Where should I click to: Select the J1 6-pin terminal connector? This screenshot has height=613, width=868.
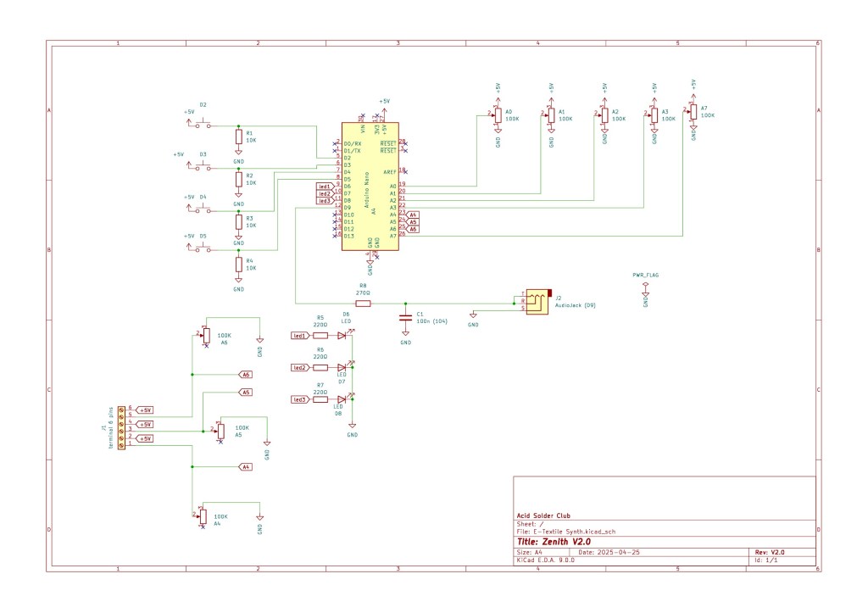[121, 427]
